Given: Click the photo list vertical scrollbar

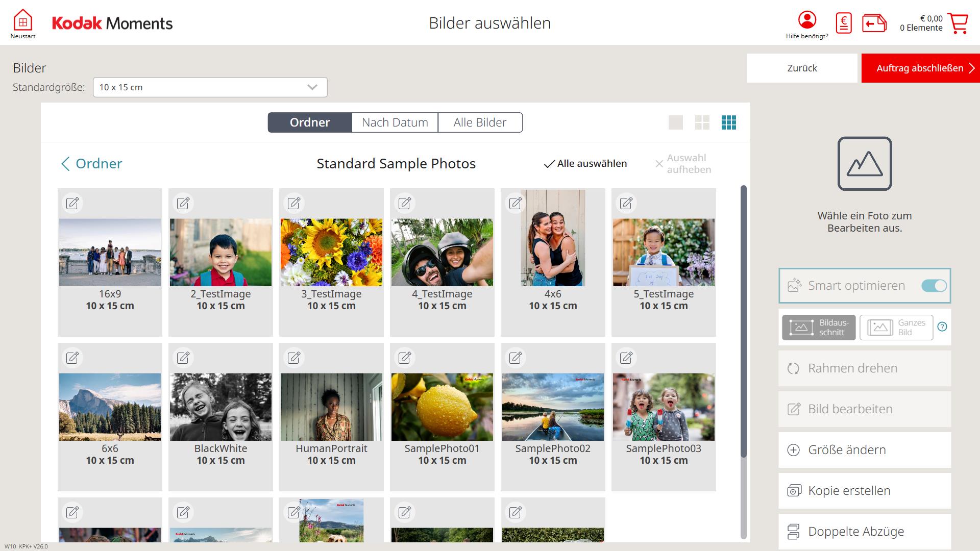Looking at the screenshot, I should tap(743, 321).
